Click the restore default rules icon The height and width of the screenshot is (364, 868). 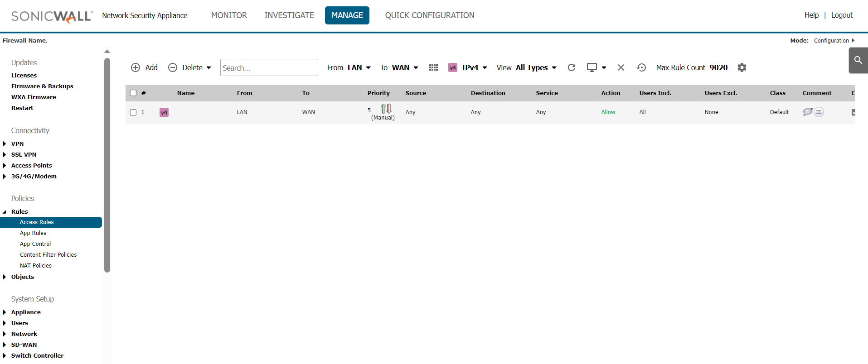tap(641, 67)
